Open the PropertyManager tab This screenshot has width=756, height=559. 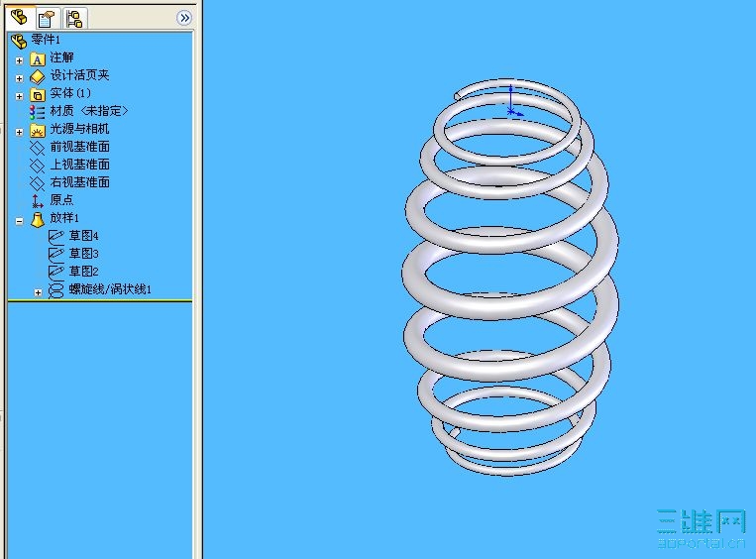[47, 19]
